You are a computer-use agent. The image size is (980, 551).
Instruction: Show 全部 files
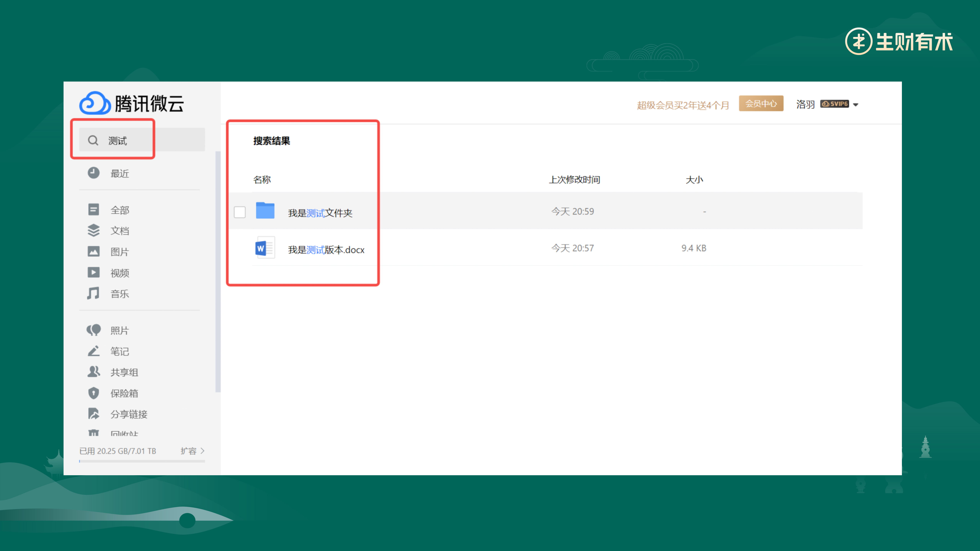point(119,210)
